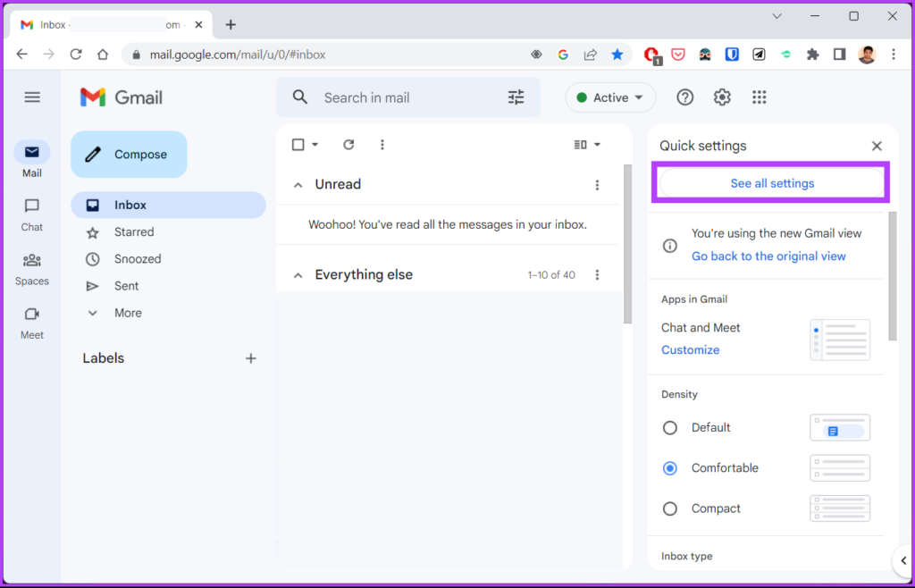Click the bookmark star in address bar

[x=617, y=55]
